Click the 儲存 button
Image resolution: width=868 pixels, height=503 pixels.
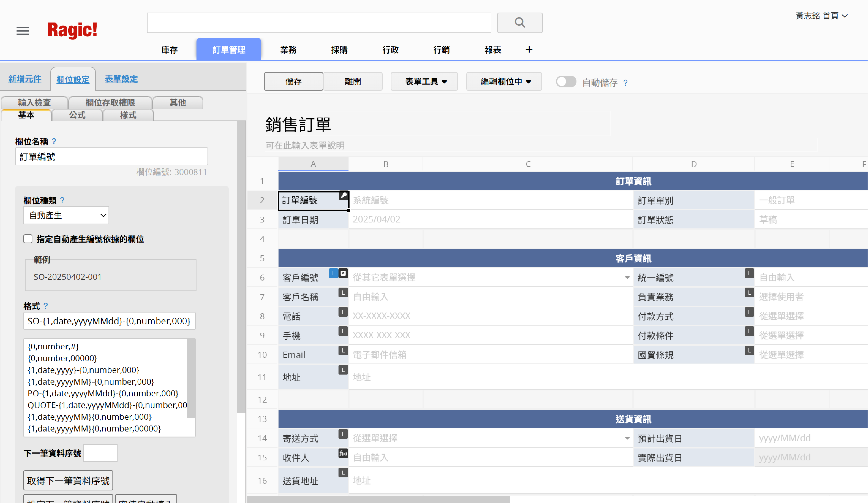click(293, 81)
